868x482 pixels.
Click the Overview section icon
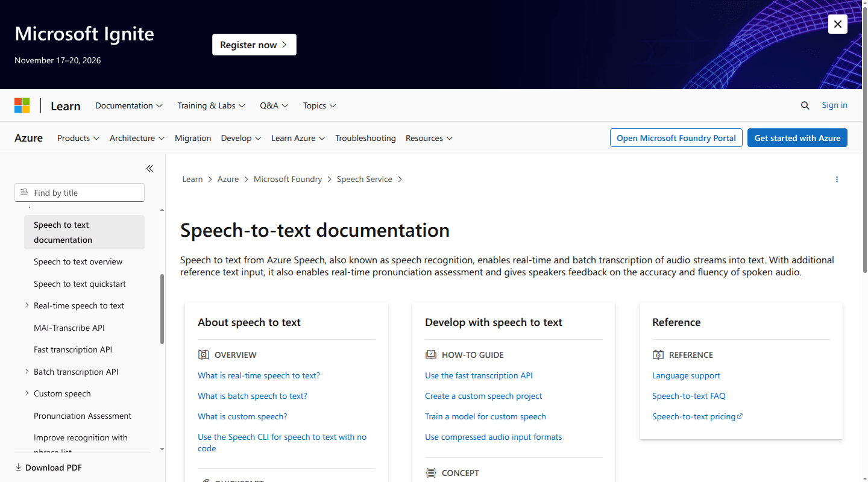(204, 355)
